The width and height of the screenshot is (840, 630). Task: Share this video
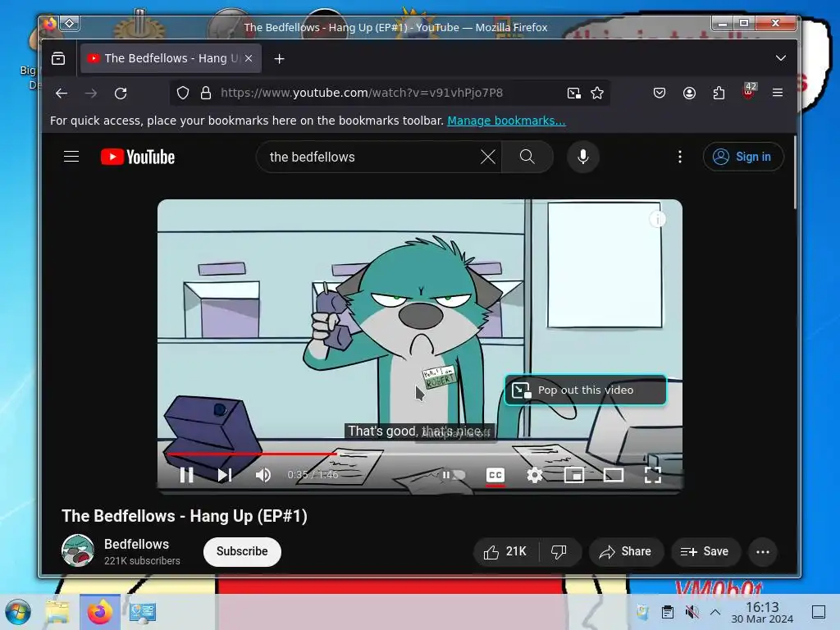(x=626, y=552)
